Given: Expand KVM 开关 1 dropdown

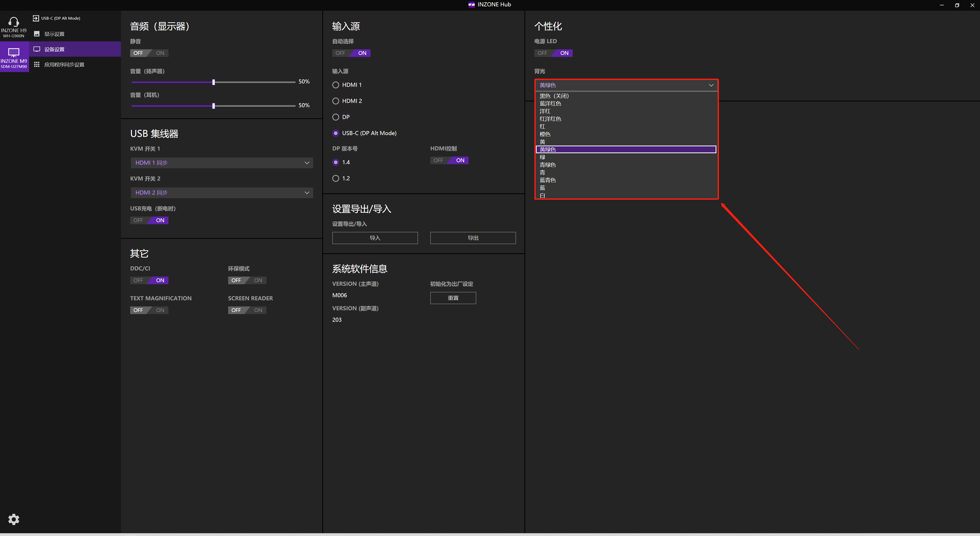Looking at the screenshot, I should click(x=222, y=163).
